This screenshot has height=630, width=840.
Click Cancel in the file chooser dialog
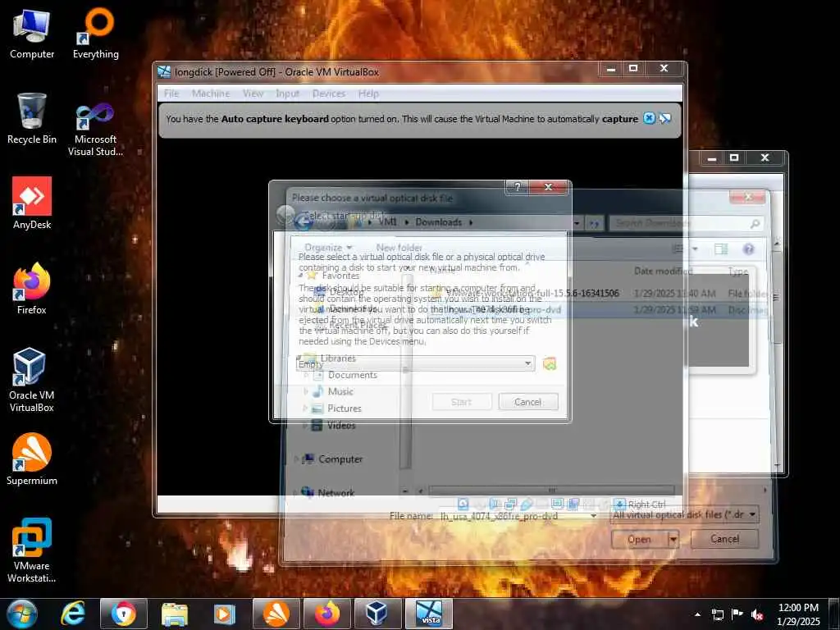[x=724, y=539]
